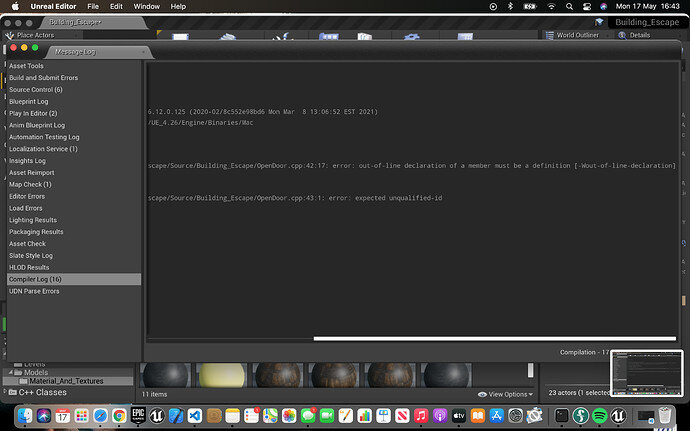Open the floating screenshot preview thumbnail
Viewport: 690px width, 431px height.
pyautogui.click(x=646, y=373)
